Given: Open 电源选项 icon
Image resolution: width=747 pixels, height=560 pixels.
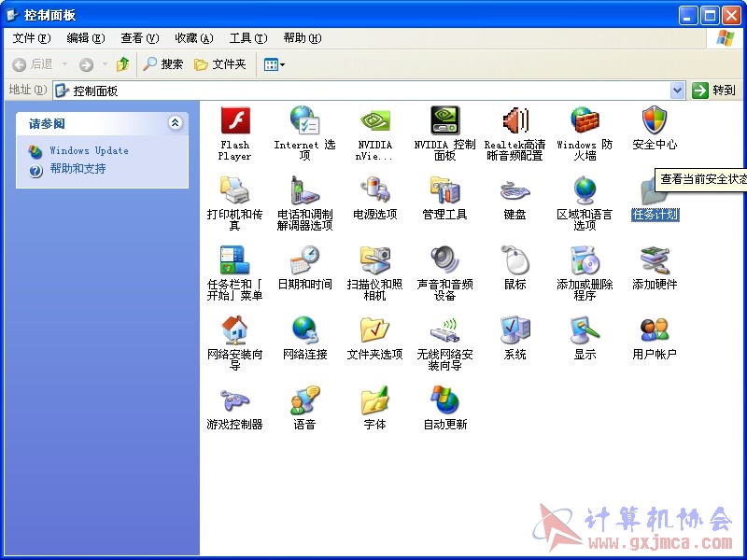Looking at the screenshot, I should click(375, 190).
